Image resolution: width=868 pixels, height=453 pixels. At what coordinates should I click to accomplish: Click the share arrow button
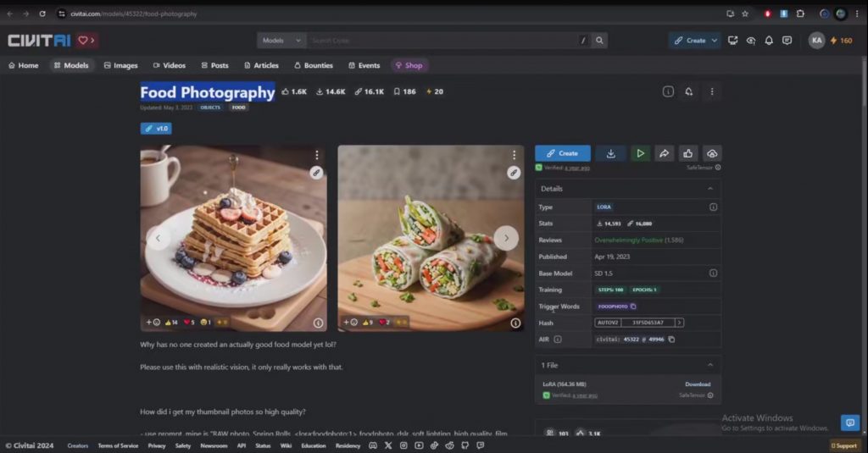664,154
